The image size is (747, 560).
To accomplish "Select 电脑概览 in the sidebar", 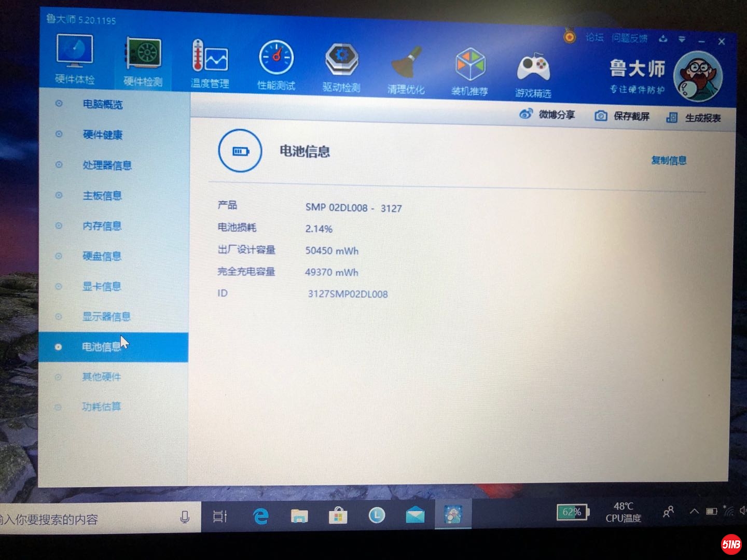I will [x=103, y=104].
